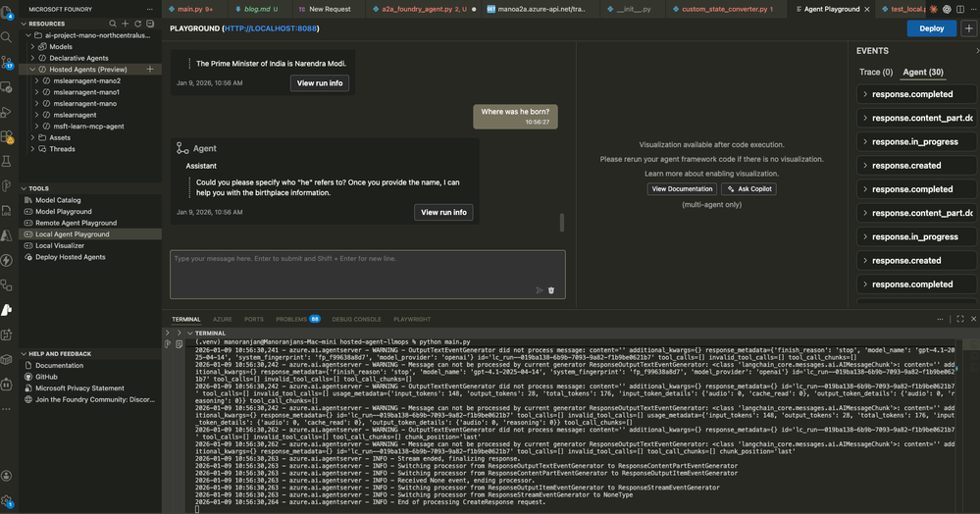Screen dimensions: 980x514
Task: View run info for birthplace clarification reply
Action: [443, 213]
